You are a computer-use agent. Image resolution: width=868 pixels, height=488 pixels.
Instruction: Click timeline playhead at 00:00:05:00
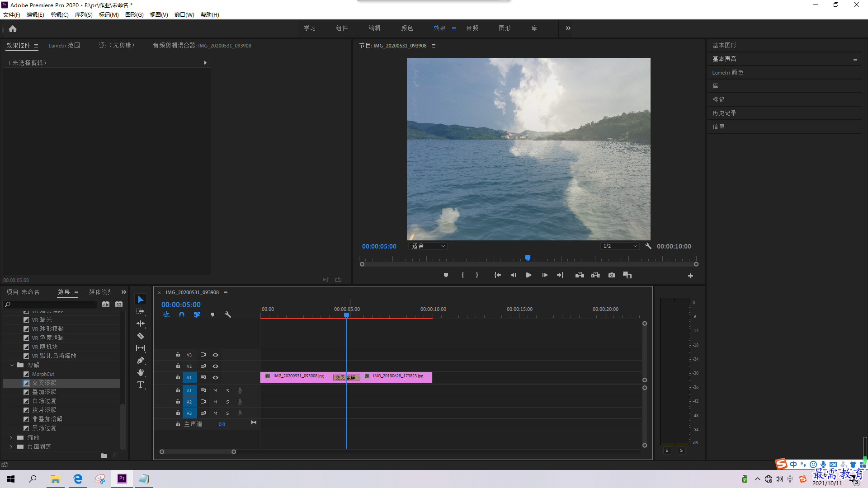click(x=347, y=314)
